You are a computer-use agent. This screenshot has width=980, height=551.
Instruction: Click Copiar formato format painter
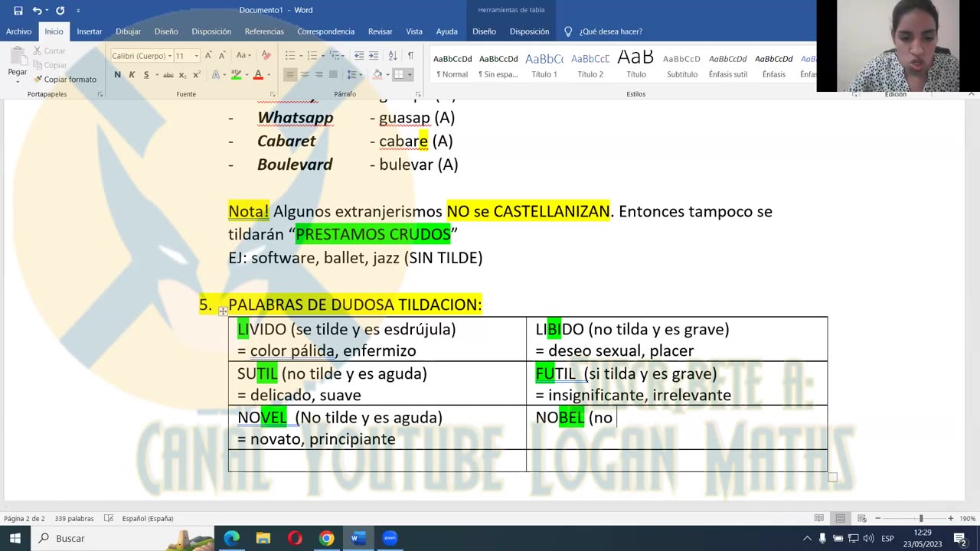65,80
